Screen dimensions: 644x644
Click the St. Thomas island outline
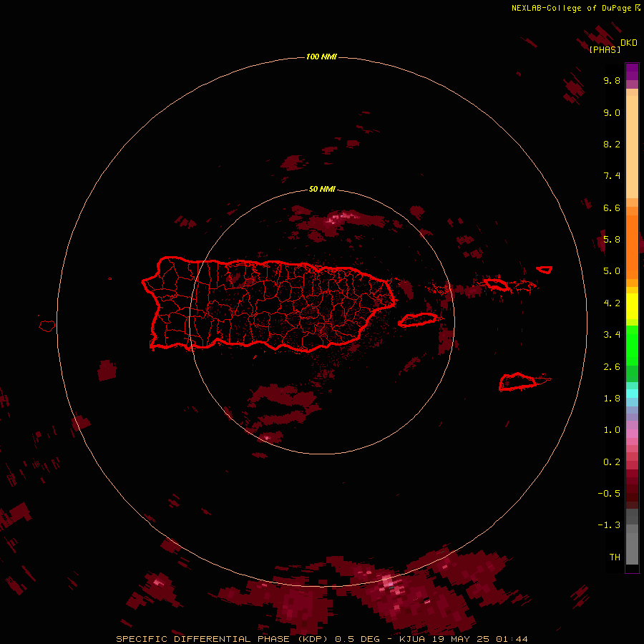(x=496, y=283)
